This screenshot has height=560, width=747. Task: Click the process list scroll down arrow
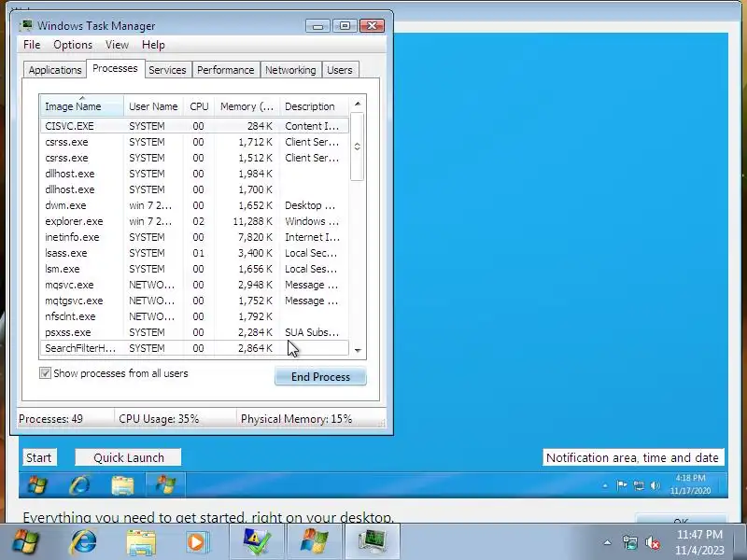coord(358,350)
